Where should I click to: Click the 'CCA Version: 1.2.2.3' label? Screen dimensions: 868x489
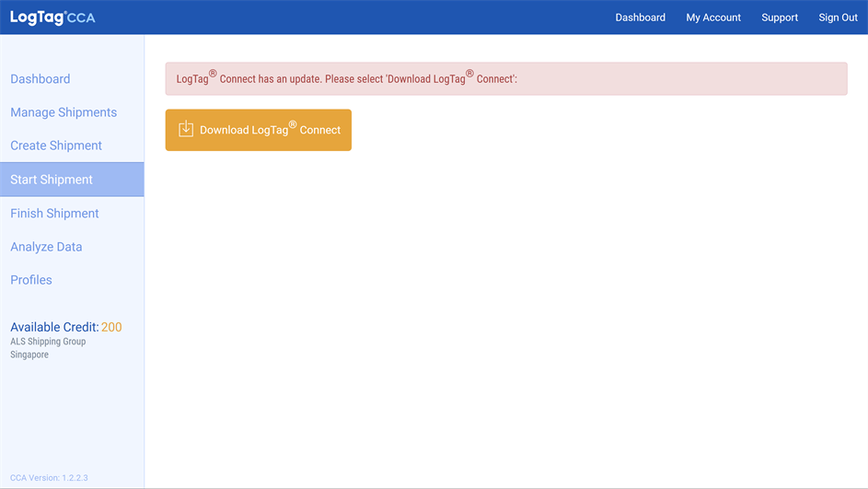(x=49, y=478)
